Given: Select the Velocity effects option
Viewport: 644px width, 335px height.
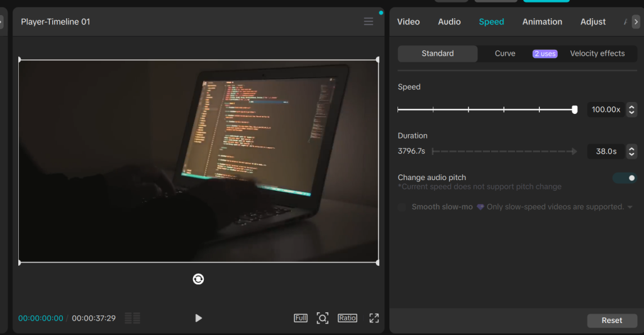Looking at the screenshot, I should click(x=597, y=54).
